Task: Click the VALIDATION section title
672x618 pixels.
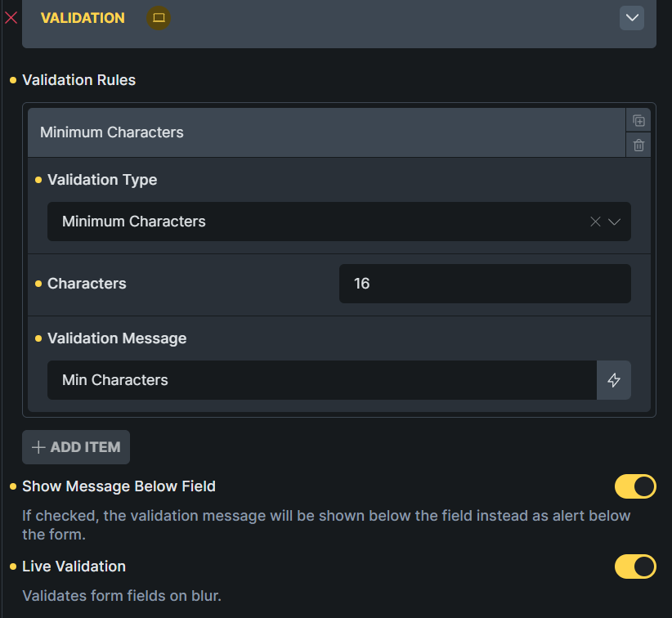Action: (x=83, y=18)
